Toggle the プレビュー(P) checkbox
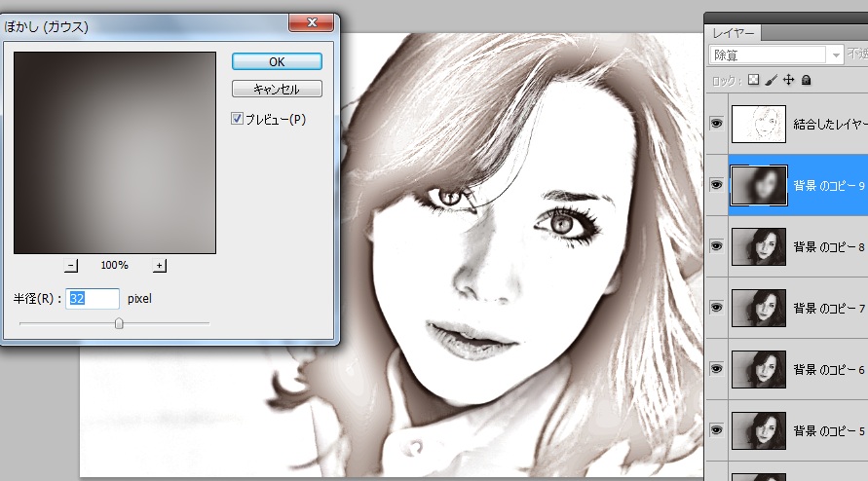Image resolution: width=868 pixels, height=481 pixels. click(x=237, y=119)
